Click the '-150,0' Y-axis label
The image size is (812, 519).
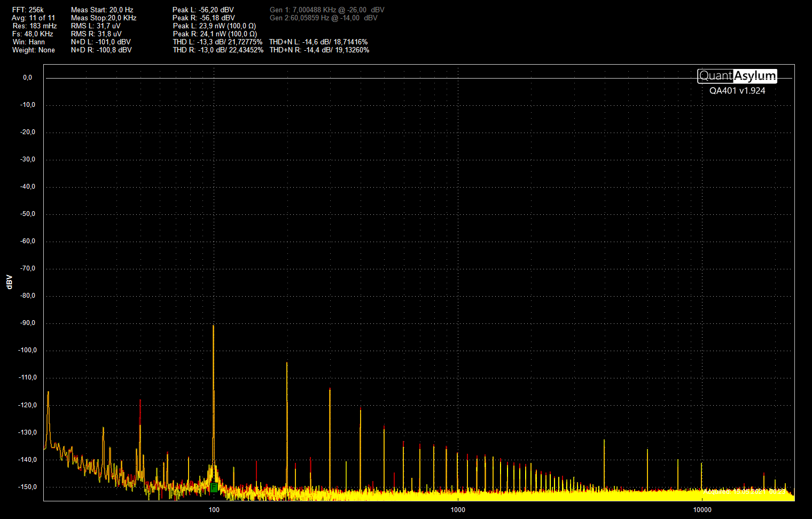pyautogui.click(x=28, y=487)
